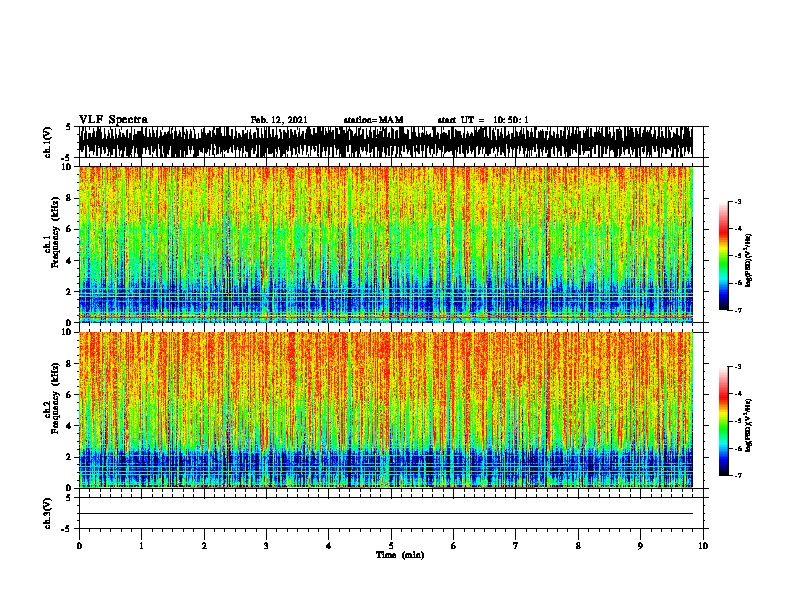Click inside the ch.2 frequency spectrogram

385,410
